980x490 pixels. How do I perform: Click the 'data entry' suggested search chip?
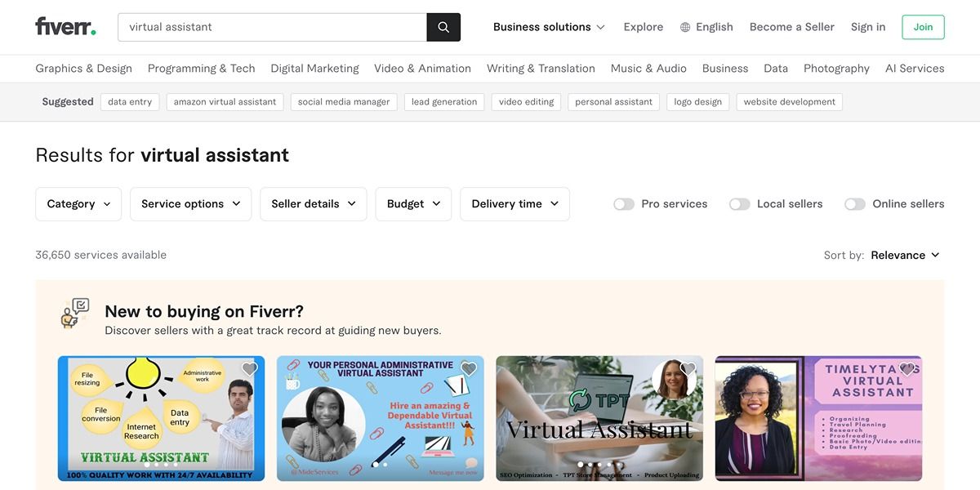tap(129, 101)
